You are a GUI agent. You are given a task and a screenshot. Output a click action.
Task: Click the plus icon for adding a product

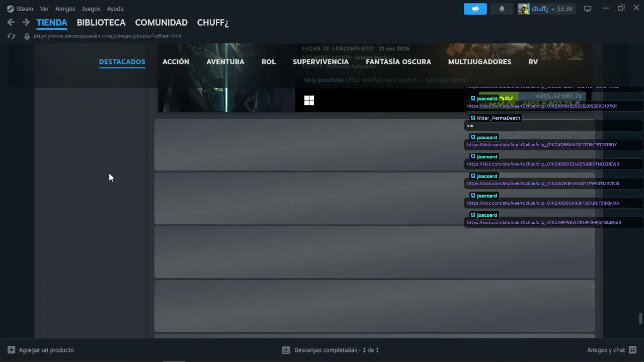(x=11, y=350)
